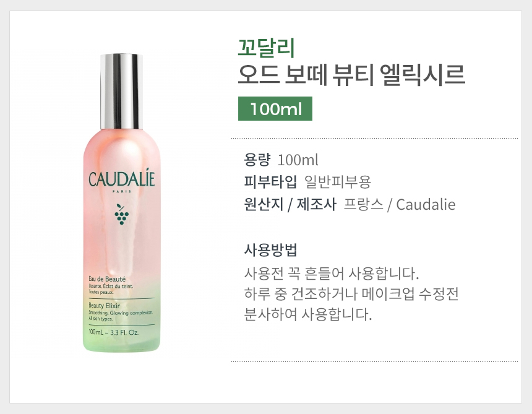The width and height of the screenshot is (532, 414).
Task: Click the line 하루 중 건조하거나 메이크업 수정전
Action: (x=351, y=294)
